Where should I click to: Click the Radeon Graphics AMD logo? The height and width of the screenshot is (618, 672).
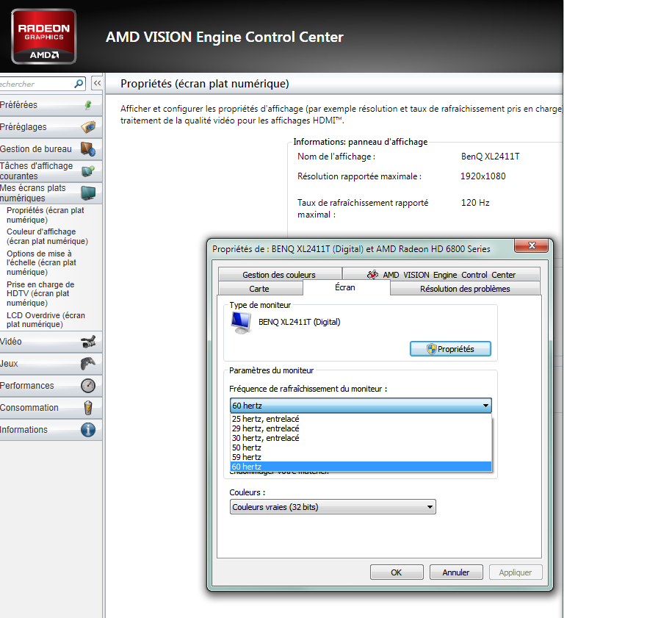tap(43, 37)
